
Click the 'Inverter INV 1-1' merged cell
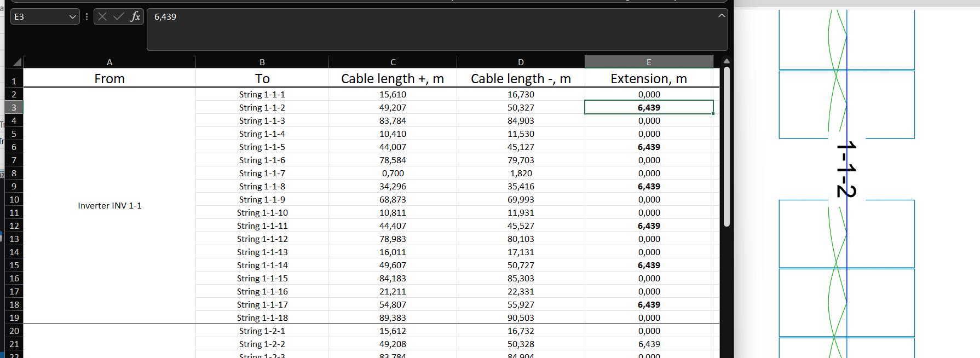(109, 206)
